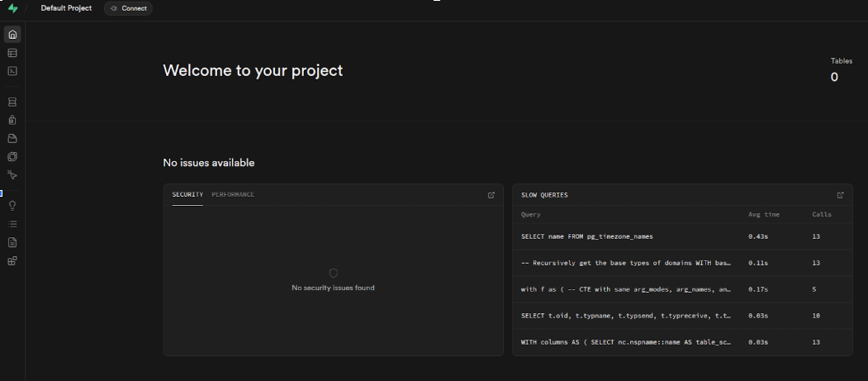Click the WITH columns AS query row
The width and height of the screenshot is (868, 381).
[x=682, y=342]
